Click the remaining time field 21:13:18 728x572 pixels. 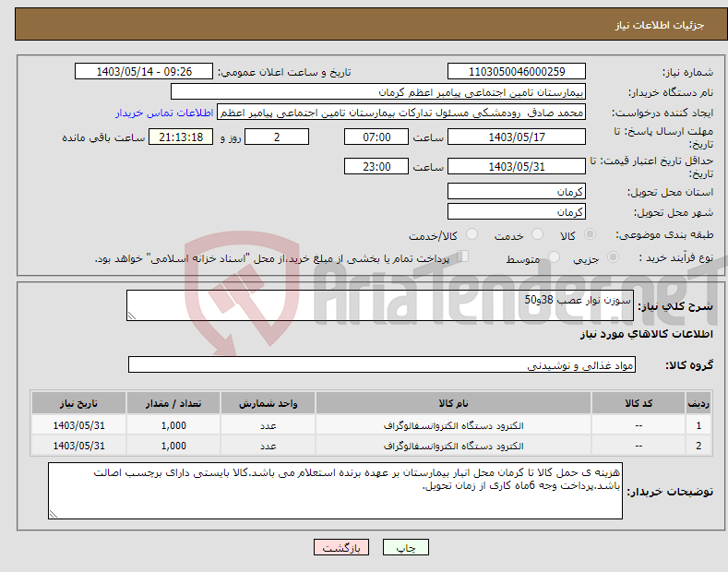(181, 137)
